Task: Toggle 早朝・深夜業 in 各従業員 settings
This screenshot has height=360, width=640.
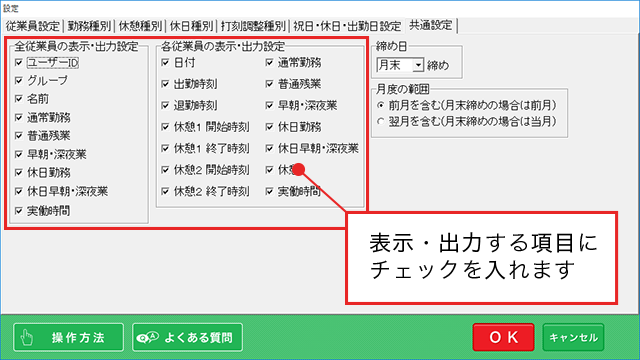Action: click(x=269, y=106)
